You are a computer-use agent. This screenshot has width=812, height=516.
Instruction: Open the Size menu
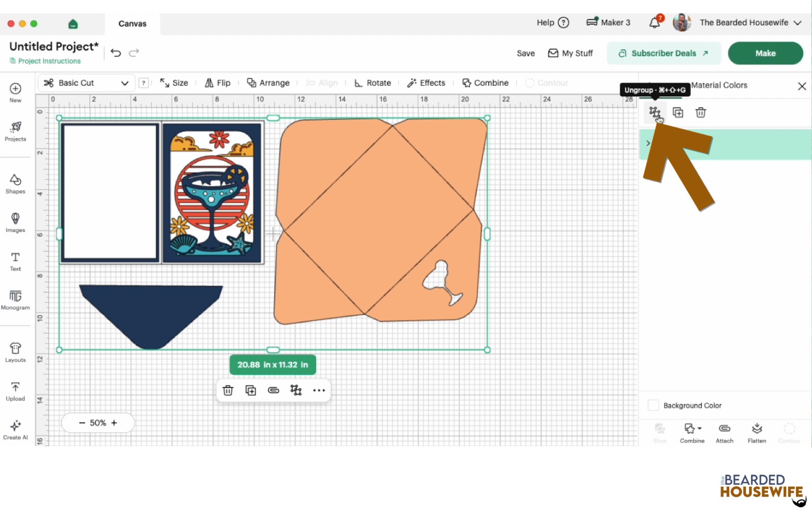point(174,83)
